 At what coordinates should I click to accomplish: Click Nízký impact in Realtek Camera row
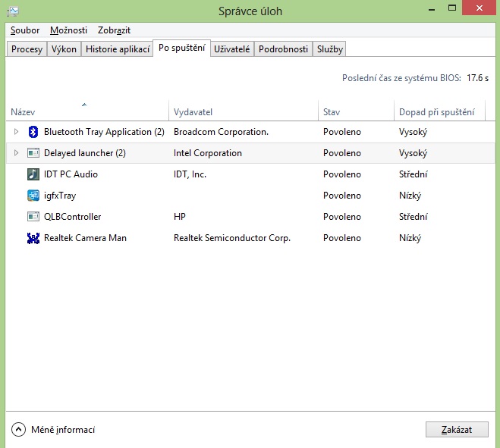(x=410, y=238)
